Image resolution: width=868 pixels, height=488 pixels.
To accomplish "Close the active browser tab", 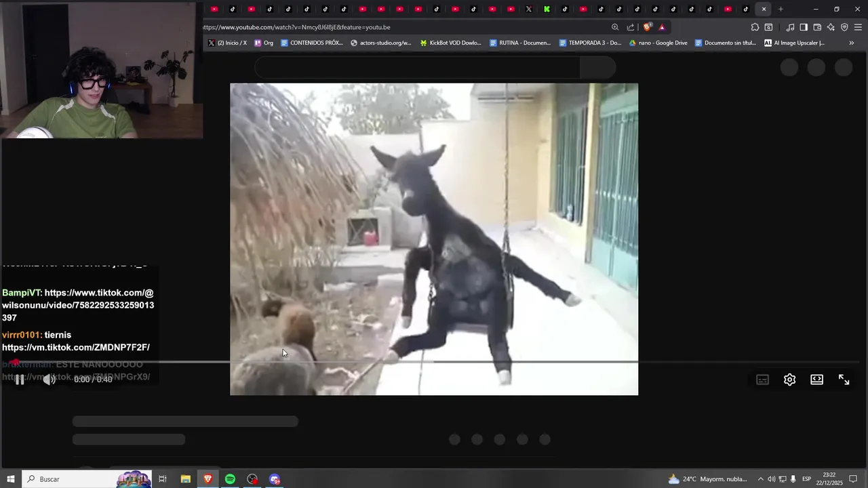I will tap(764, 9).
